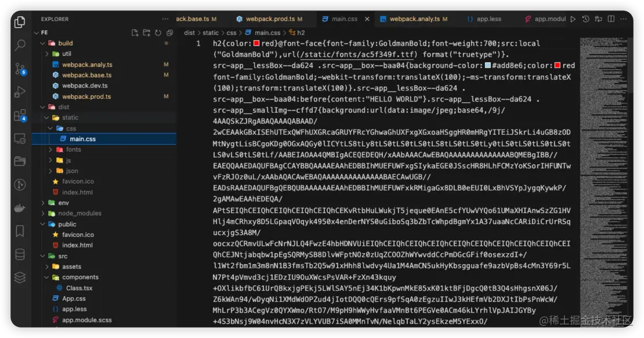This screenshot has width=644, height=338.
Task: Open timeline history icon in editor toolbar
Action: coord(585,19)
